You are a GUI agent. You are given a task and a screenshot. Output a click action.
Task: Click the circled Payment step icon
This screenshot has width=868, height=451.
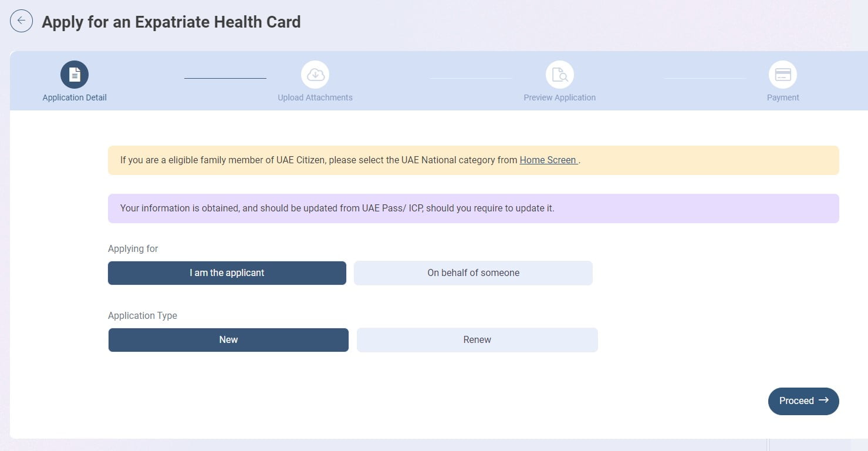pos(783,73)
